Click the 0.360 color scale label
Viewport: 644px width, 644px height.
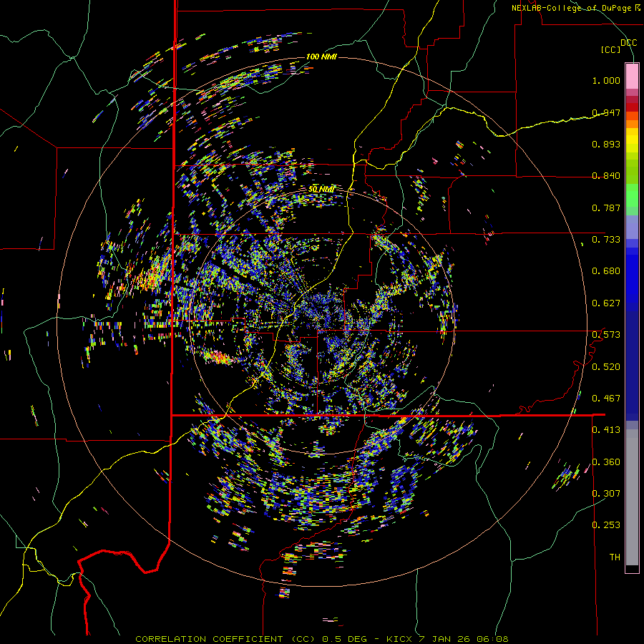tap(606, 462)
